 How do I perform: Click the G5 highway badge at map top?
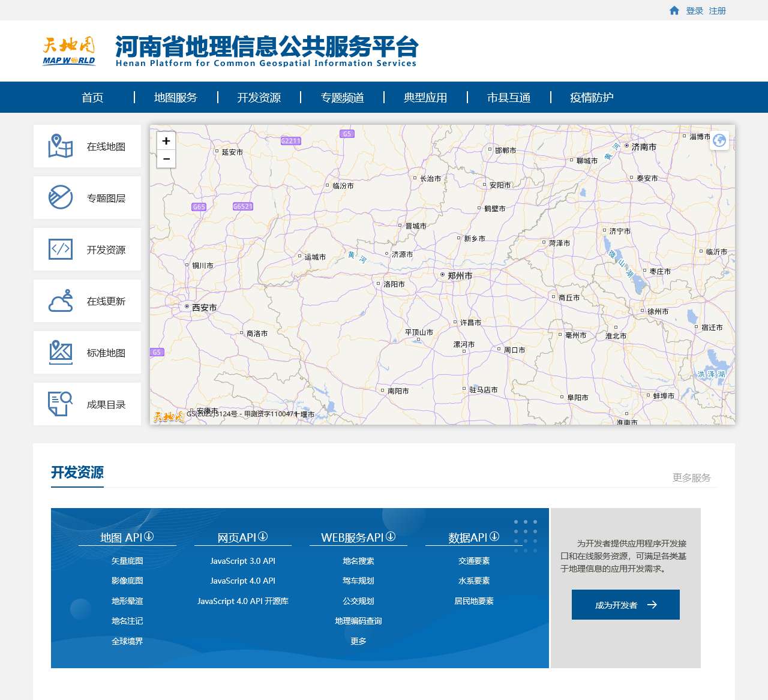tap(347, 134)
